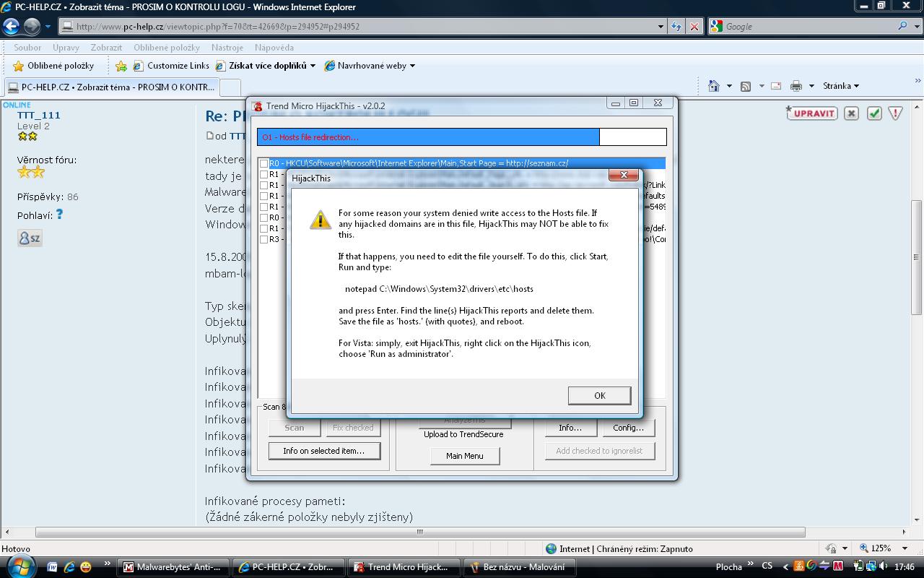The image size is (924, 578).
Task: Launch Word from quick launch
Action: pos(53,567)
